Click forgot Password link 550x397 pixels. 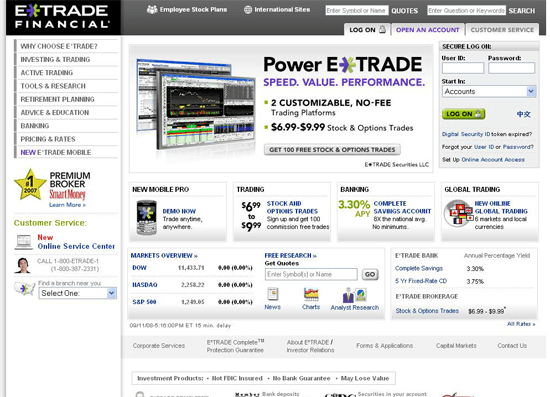(518, 147)
